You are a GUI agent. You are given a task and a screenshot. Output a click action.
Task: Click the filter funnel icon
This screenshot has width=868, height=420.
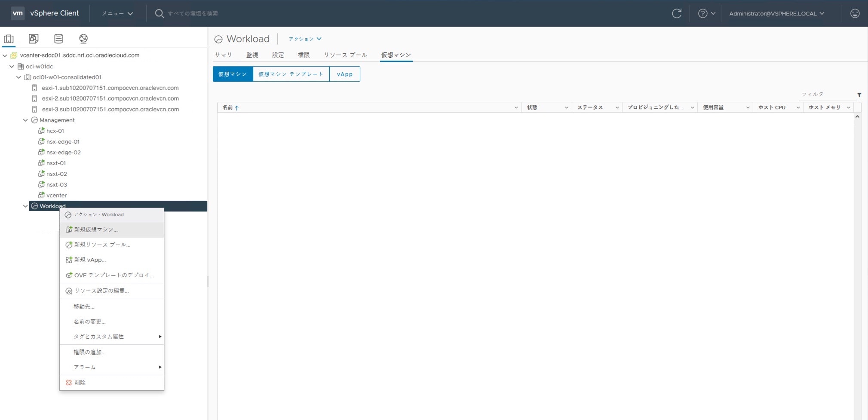(859, 95)
